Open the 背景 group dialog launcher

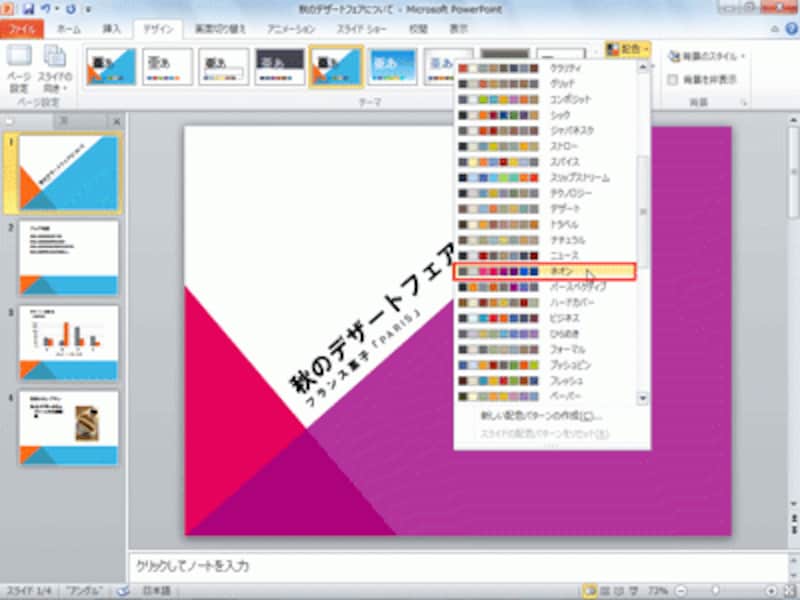tap(743, 103)
